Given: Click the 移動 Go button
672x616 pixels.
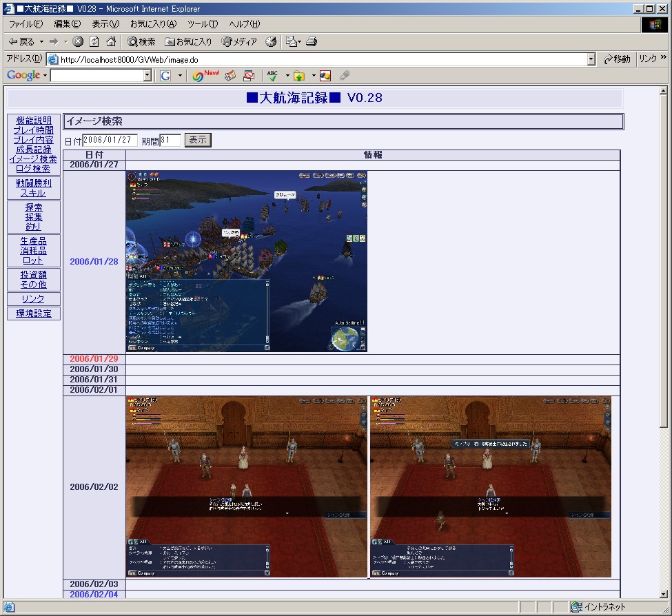Looking at the screenshot, I should coord(617,59).
